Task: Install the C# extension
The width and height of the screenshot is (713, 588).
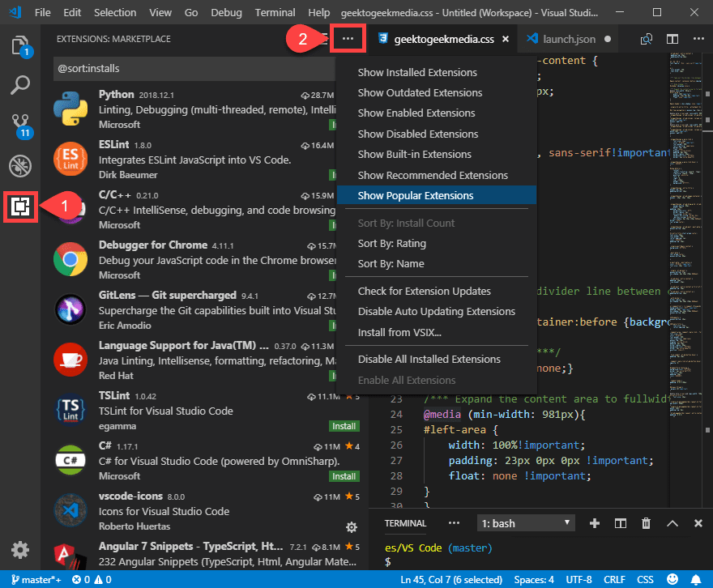Action: (344, 475)
